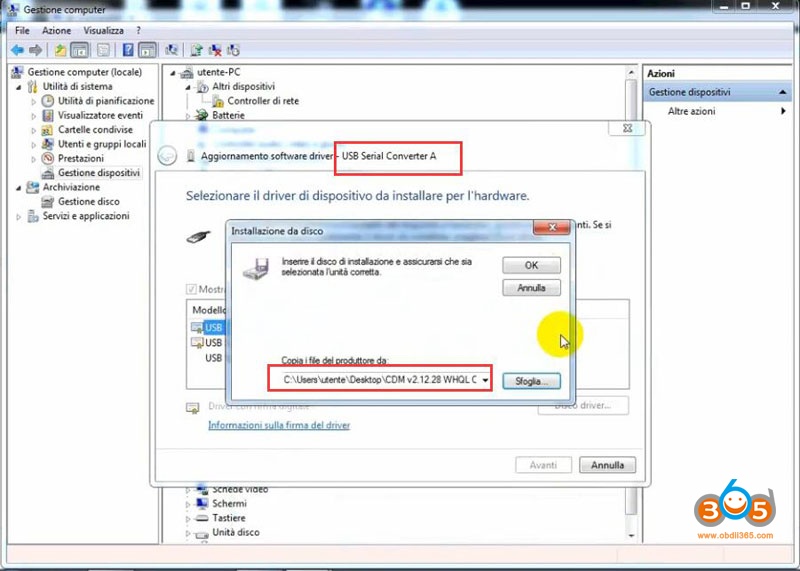Select Gestione dispositivi in the tree
This screenshot has width=800, height=571.
98,172
